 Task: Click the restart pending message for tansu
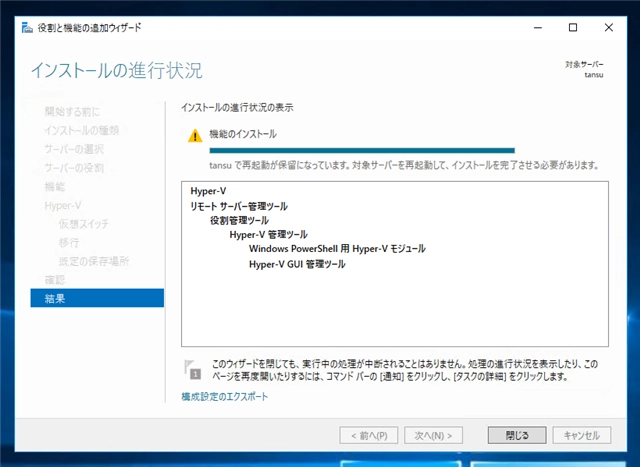(x=404, y=166)
